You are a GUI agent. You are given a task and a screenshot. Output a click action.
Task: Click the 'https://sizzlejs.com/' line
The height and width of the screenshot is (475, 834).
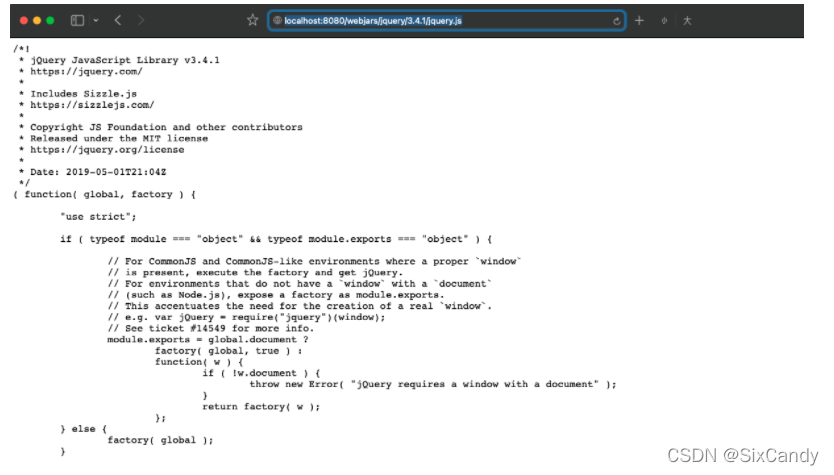[x=92, y=105]
